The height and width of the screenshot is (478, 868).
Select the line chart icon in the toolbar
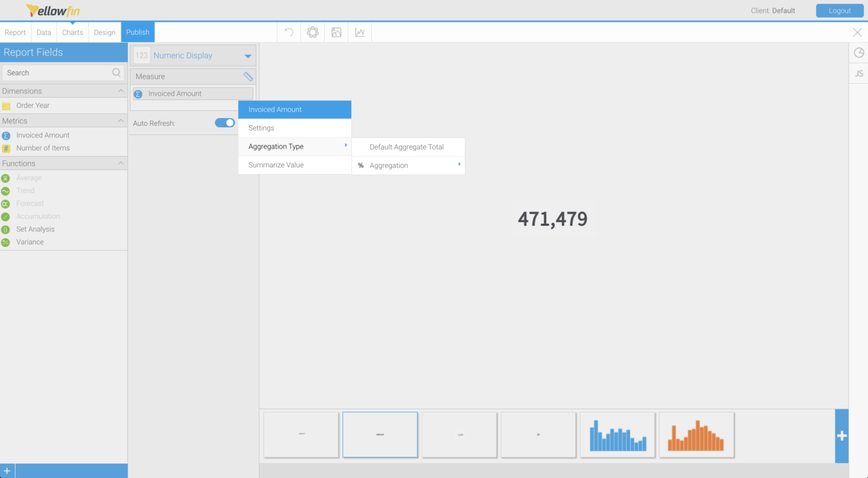pos(359,32)
